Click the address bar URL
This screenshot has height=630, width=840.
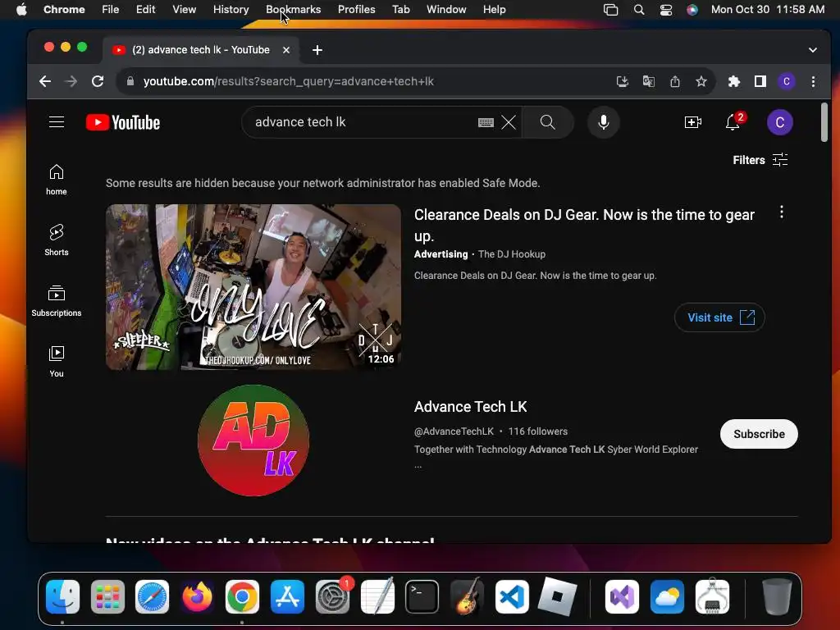click(x=288, y=81)
